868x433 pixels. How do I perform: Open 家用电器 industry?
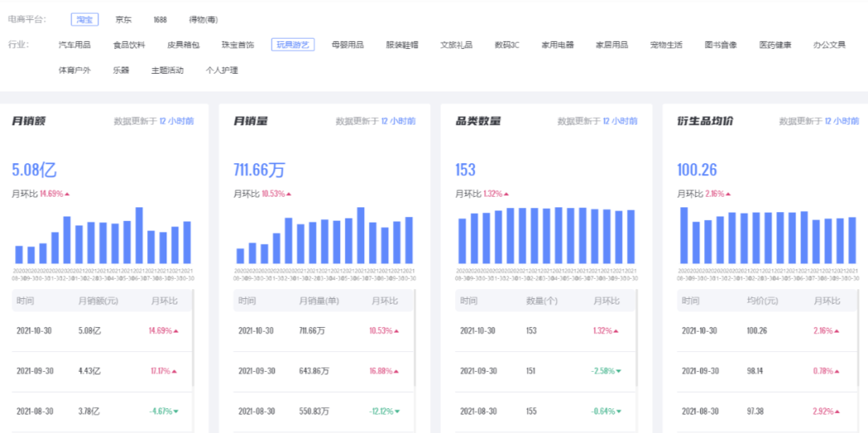point(558,45)
